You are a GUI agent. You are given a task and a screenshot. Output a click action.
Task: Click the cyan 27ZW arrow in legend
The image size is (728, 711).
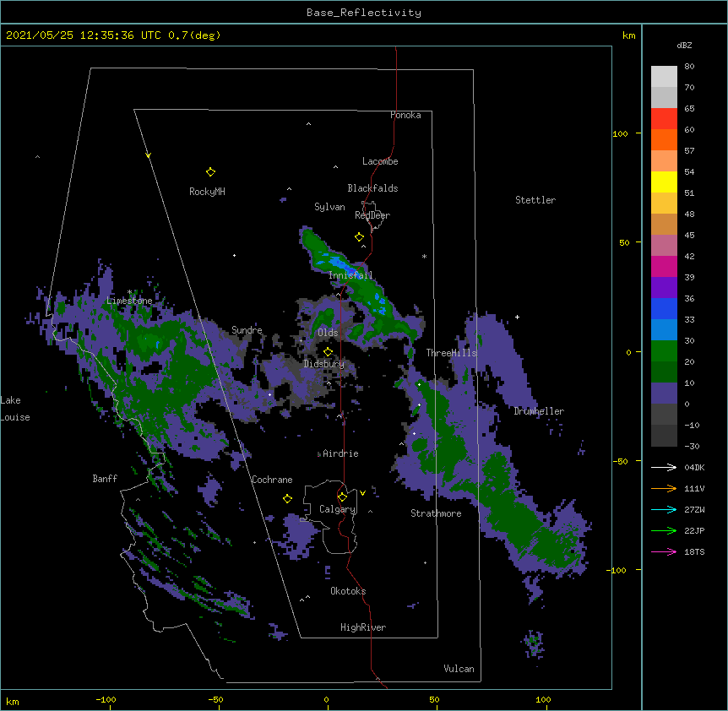(664, 509)
